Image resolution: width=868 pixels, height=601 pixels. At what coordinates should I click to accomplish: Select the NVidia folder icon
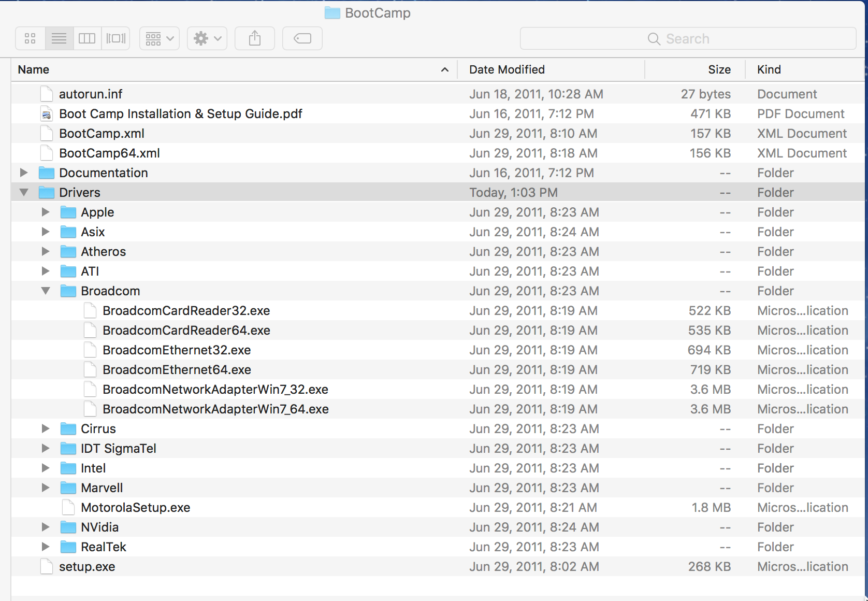coord(68,527)
